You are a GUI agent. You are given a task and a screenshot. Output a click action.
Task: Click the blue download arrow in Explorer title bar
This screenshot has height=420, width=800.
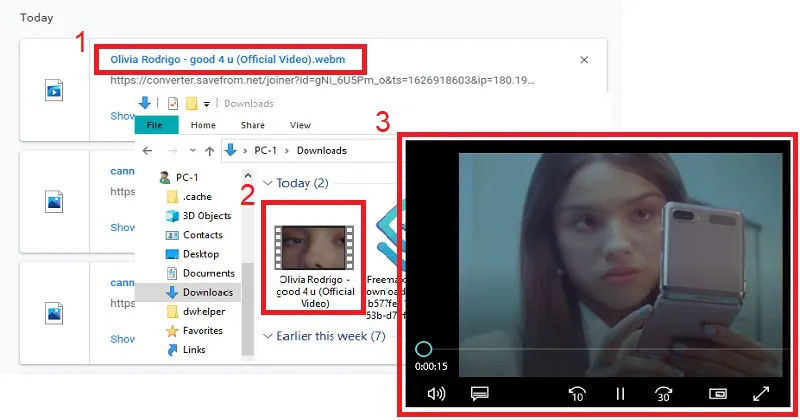tap(144, 103)
